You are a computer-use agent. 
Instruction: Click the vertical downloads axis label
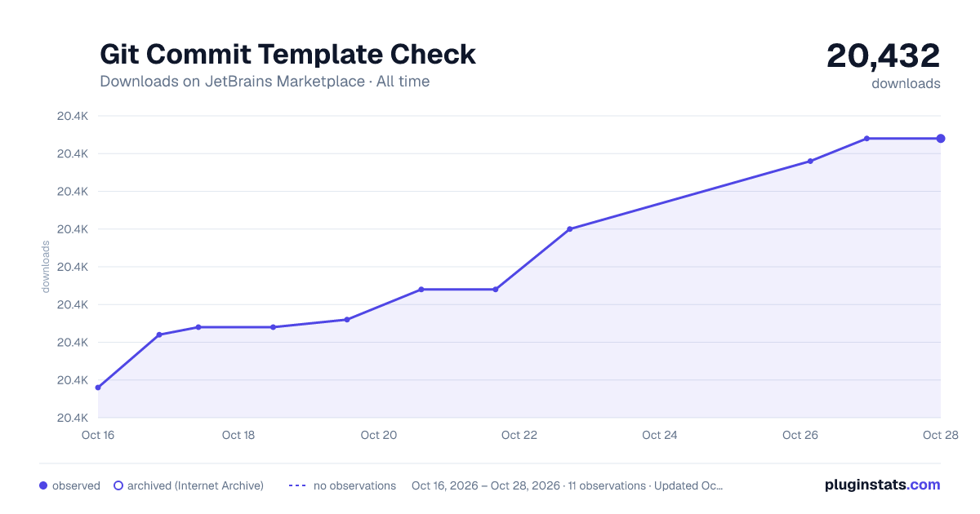point(46,267)
